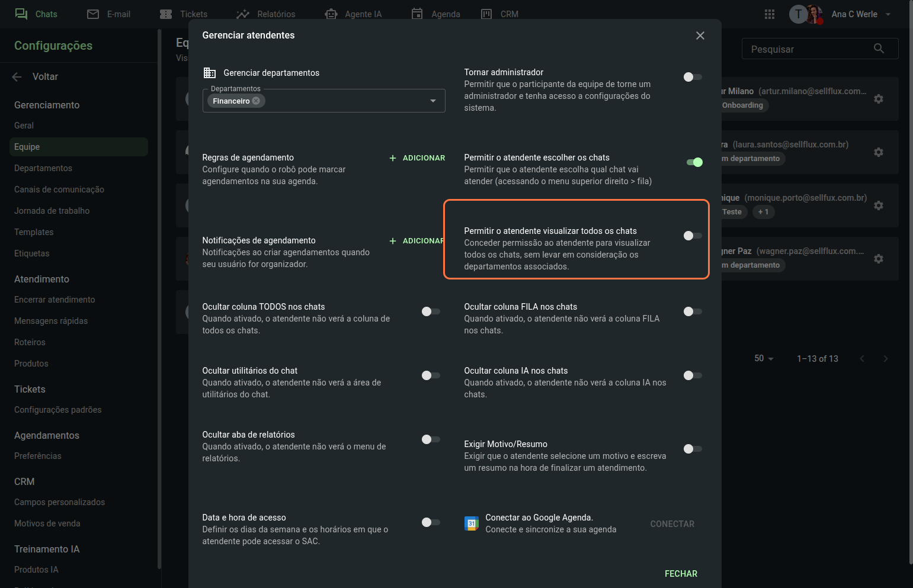This screenshot has height=588, width=913.
Task: Click ADICIONAR for Regras de agendamento
Action: click(x=417, y=158)
